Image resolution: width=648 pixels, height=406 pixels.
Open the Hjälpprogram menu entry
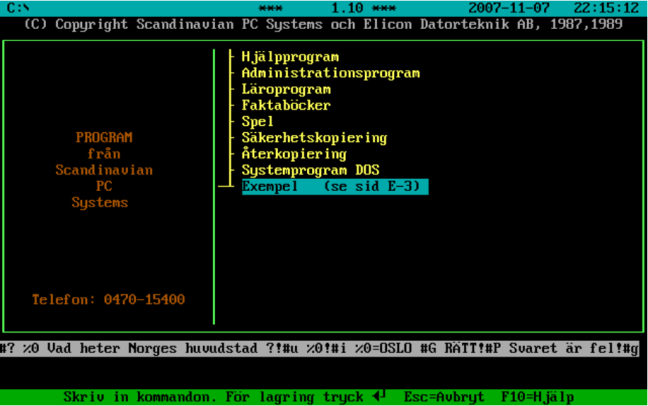290,57
